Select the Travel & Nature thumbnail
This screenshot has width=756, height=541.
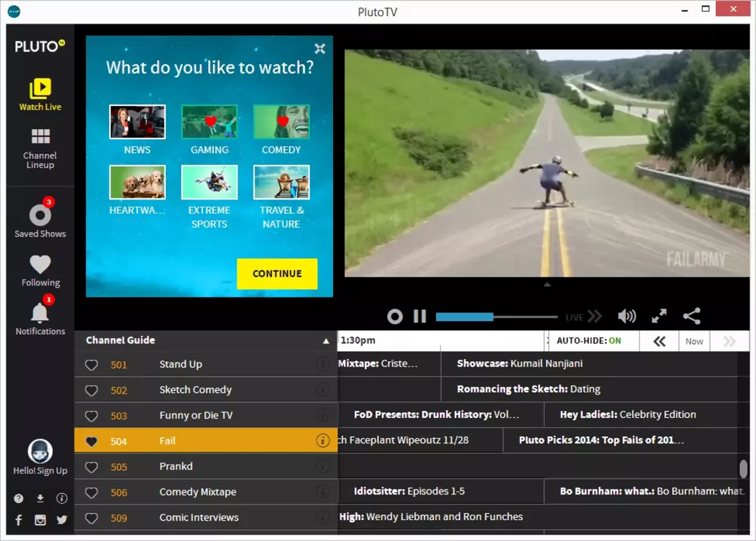point(281,182)
